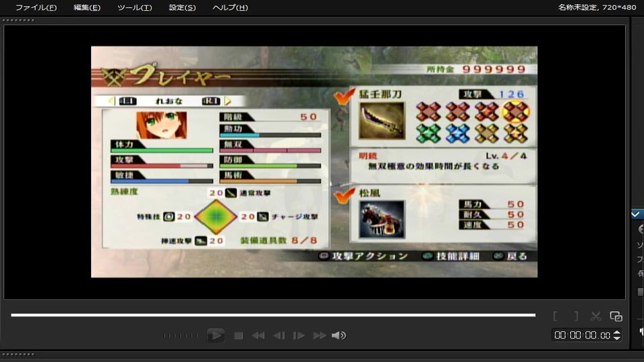Click the Stop button
Viewport: 644px width, 362px height.
point(238,336)
